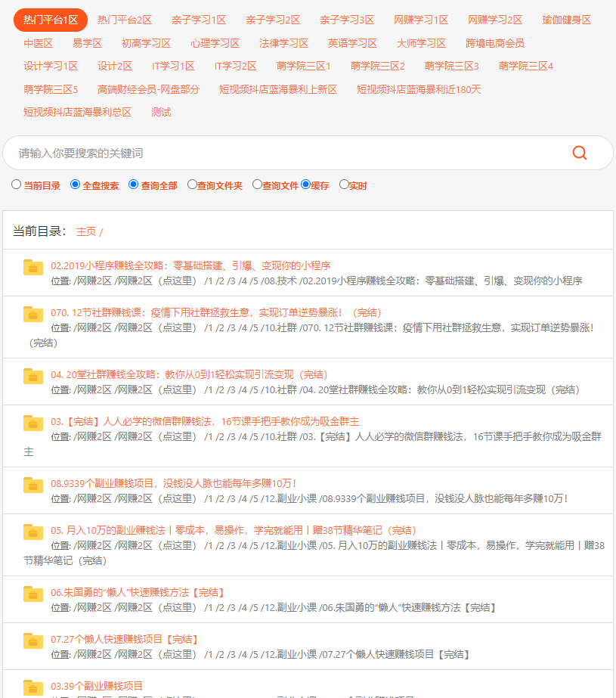Click folder icon beside 02.2019小程序赚钱全攻略
The height and width of the screenshot is (698, 616).
[33, 266]
